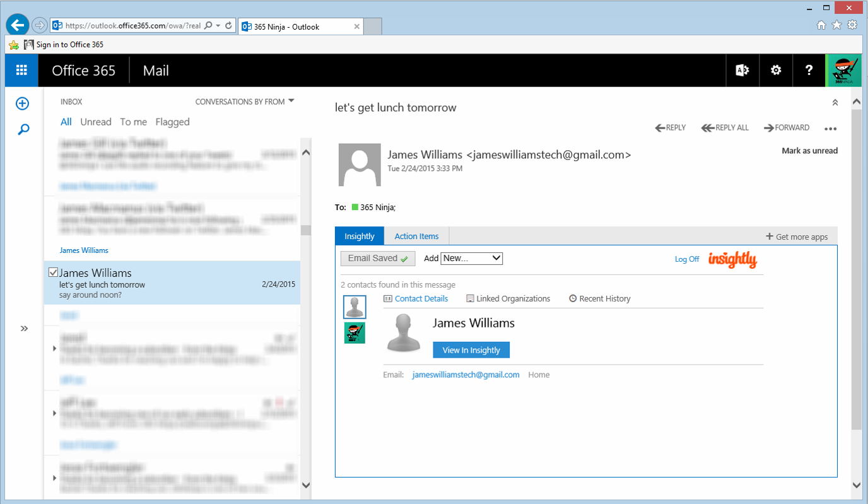Click Reply All in the reading pane
Screen dimensions: 868x504
[x=725, y=127]
